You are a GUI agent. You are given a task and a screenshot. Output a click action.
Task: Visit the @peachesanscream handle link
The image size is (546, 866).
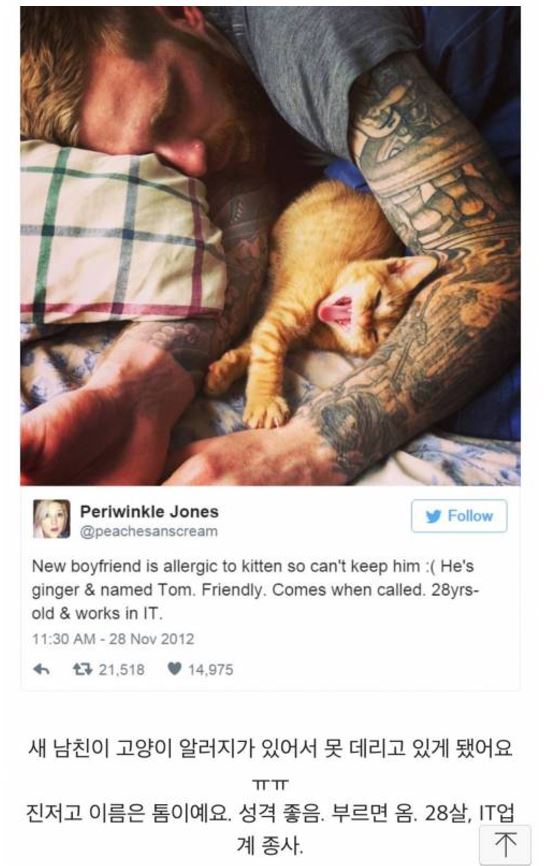click(149, 531)
